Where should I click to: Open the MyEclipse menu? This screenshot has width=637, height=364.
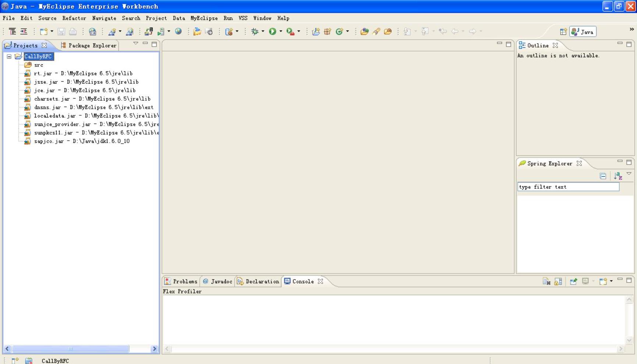click(204, 18)
